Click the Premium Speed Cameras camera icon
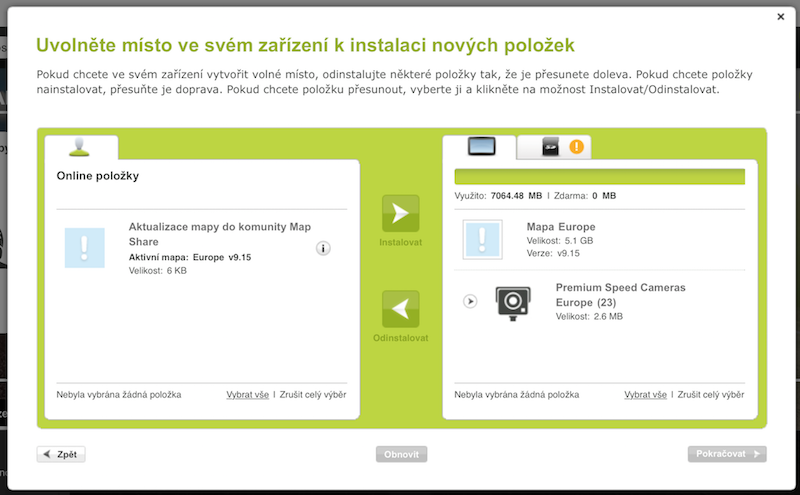The image size is (800, 495). coord(513,301)
